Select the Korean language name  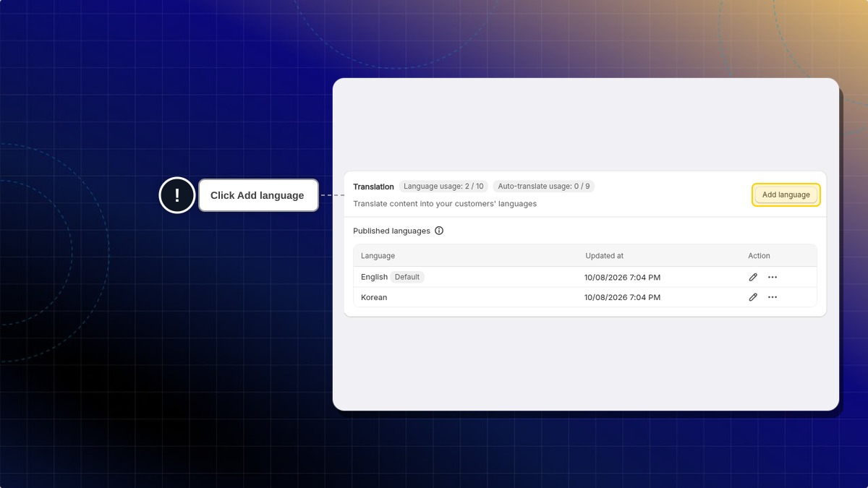click(374, 297)
